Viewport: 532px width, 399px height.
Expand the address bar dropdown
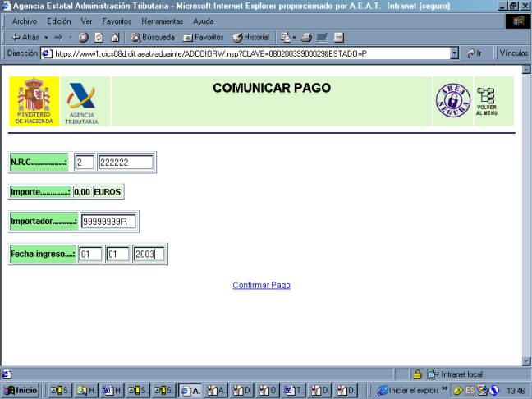[x=455, y=53]
